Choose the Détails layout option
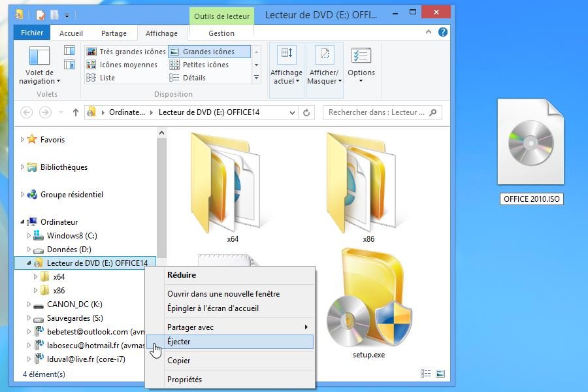The image size is (588, 392). tap(193, 78)
